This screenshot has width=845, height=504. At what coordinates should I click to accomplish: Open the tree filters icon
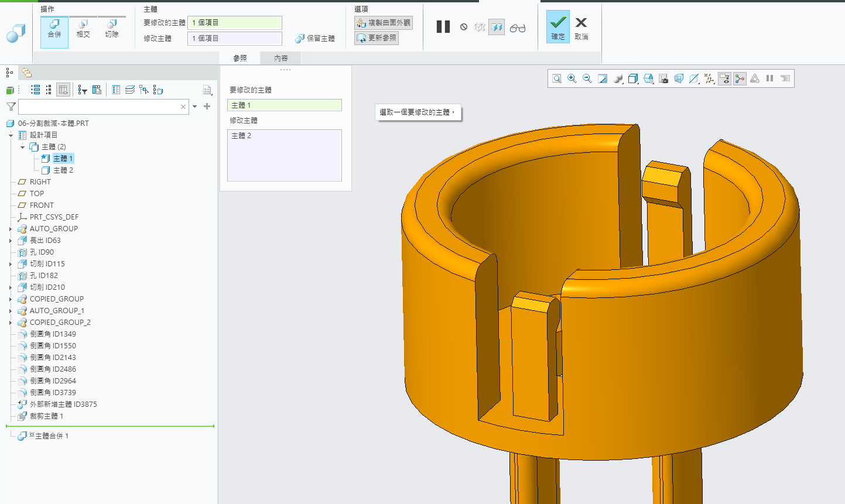[83, 90]
